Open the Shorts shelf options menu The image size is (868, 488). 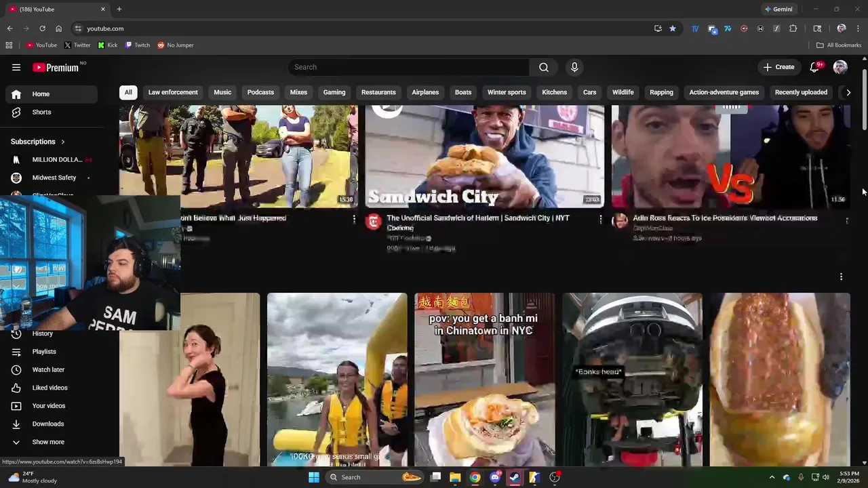(841, 277)
